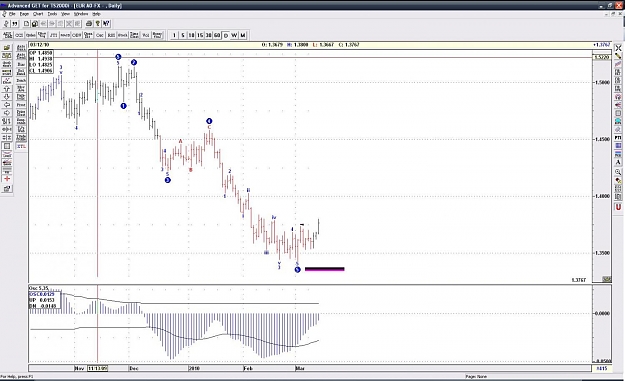625x381 pixels.
Task: Click the printer icon in top toolbar
Action: tap(89, 24)
